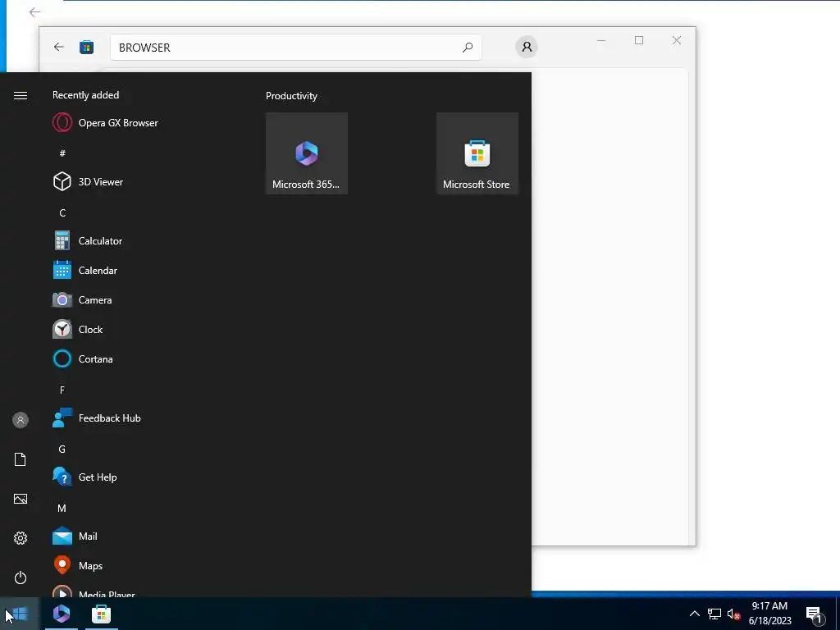The width and height of the screenshot is (840, 630).
Task: Go back in the Microsoft Store window
Action: coord(59,47)
